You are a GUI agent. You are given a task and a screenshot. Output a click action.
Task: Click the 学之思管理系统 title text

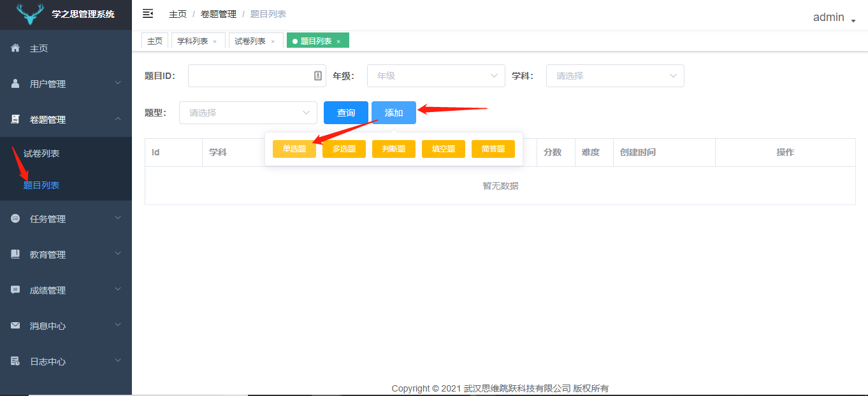click(83, 14)
